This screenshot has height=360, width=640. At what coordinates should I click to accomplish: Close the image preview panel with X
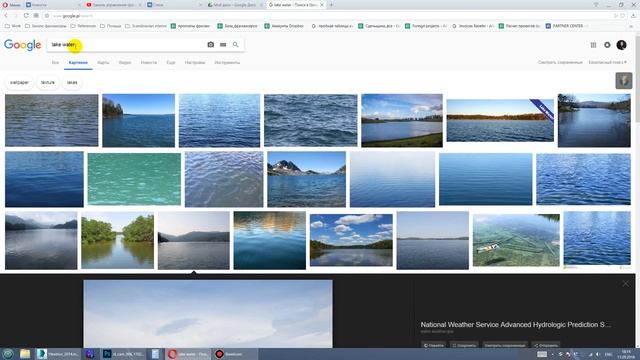(626, 283)
